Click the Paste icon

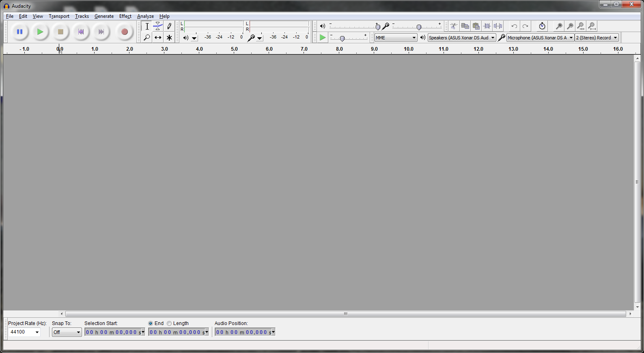click(476, 26)
